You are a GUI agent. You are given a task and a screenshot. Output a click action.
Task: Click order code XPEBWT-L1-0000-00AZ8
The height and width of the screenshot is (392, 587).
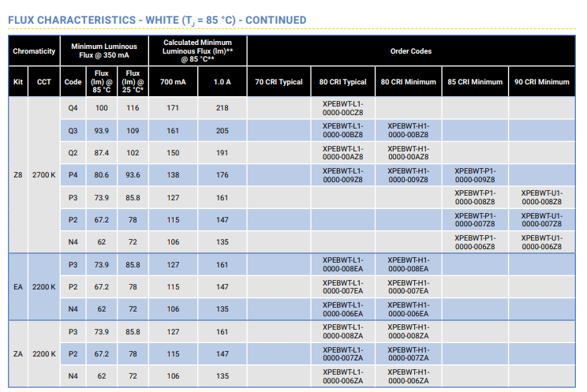[343, 153]
